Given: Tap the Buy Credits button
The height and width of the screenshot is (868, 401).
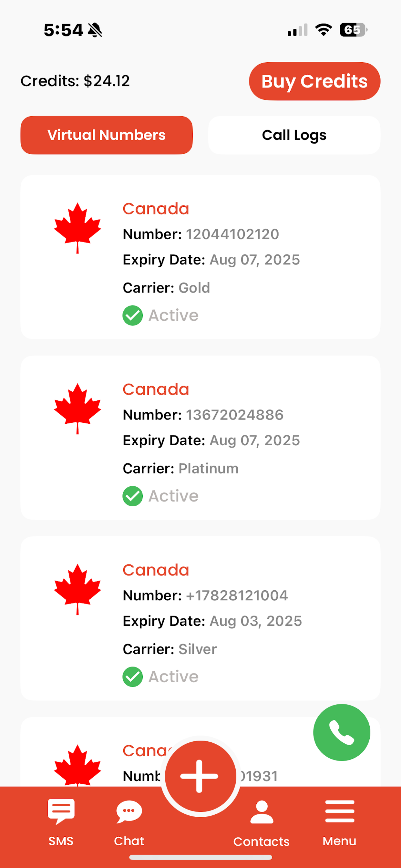Looking at the screenshot, I should (314, 81).
